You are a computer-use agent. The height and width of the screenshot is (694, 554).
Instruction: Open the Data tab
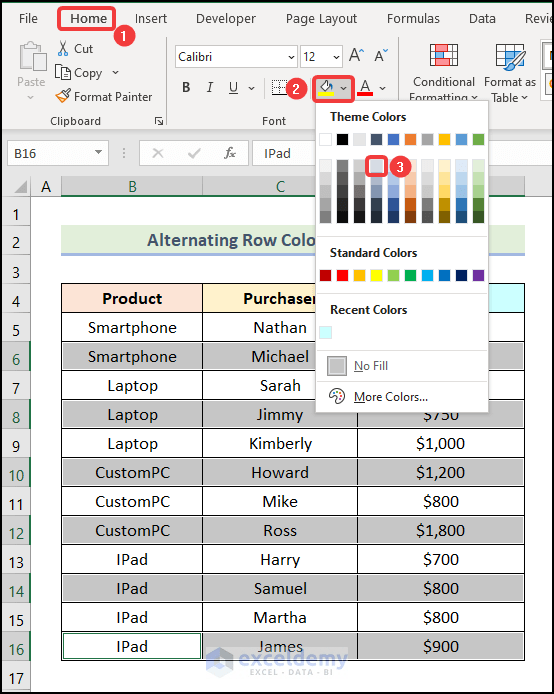482,19
